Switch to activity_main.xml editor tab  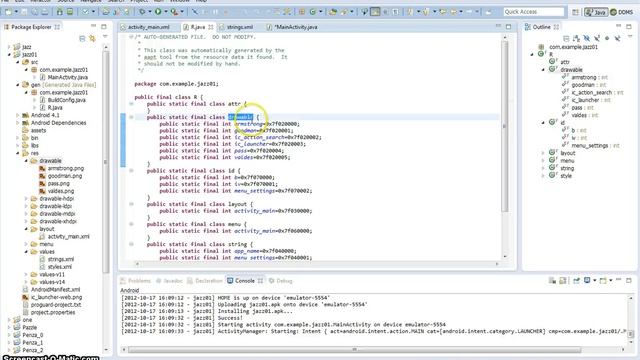[x=149, y=27]
